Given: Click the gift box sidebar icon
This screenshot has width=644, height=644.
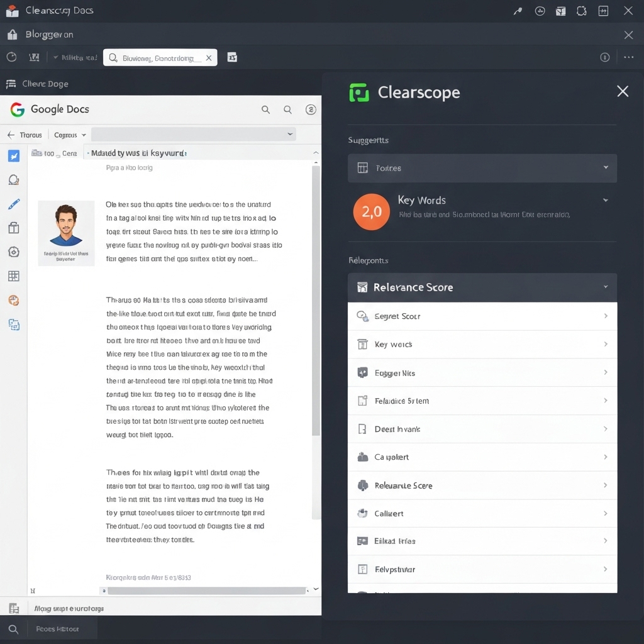Looking at the screenshot, I should tap(14, 228).
